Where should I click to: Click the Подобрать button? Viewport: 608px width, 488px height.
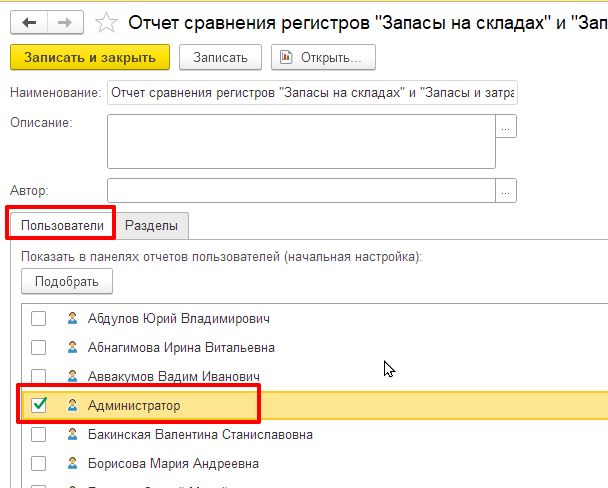click(x=67, y=281)
